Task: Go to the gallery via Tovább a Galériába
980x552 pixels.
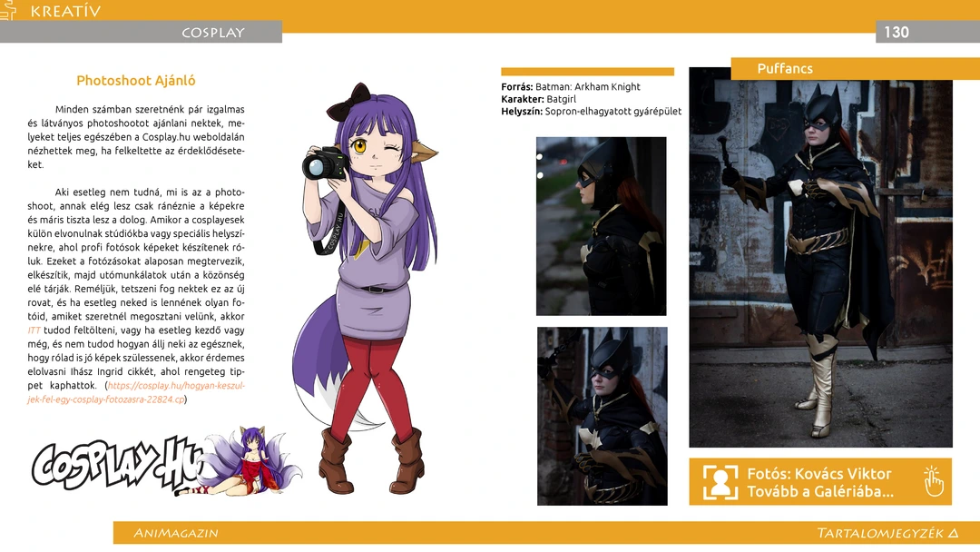Action: coord(819,492)
